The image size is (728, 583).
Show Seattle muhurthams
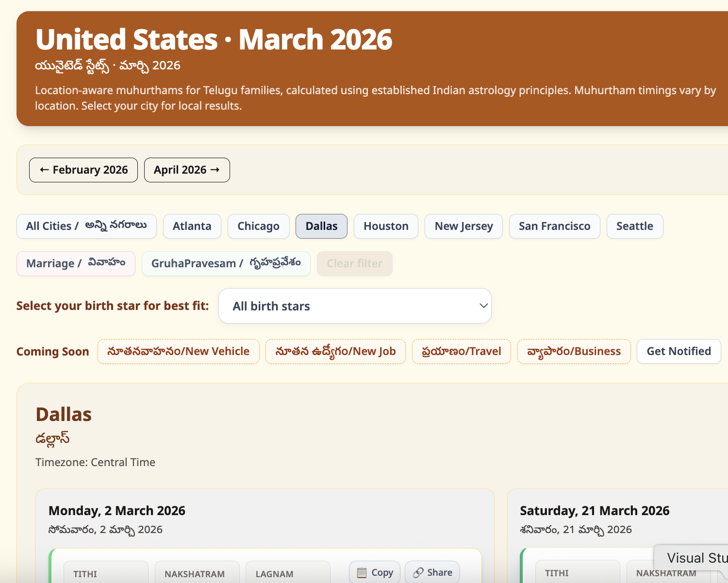(x=634, y=227)
